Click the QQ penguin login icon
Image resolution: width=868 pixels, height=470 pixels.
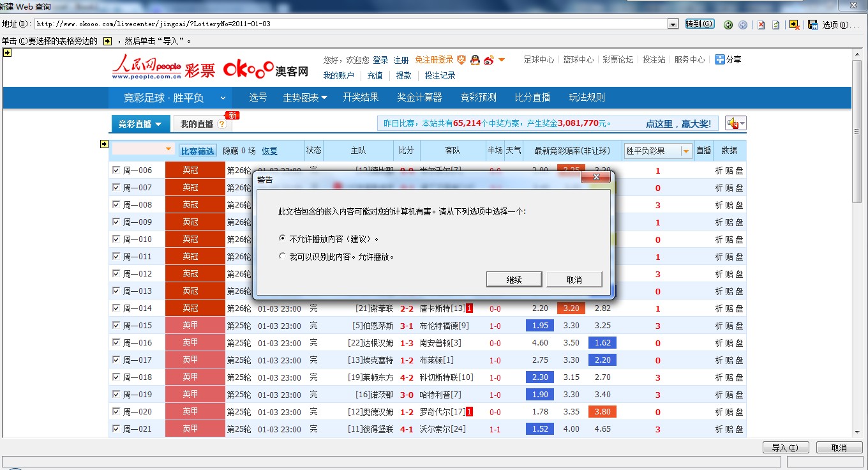475,60
